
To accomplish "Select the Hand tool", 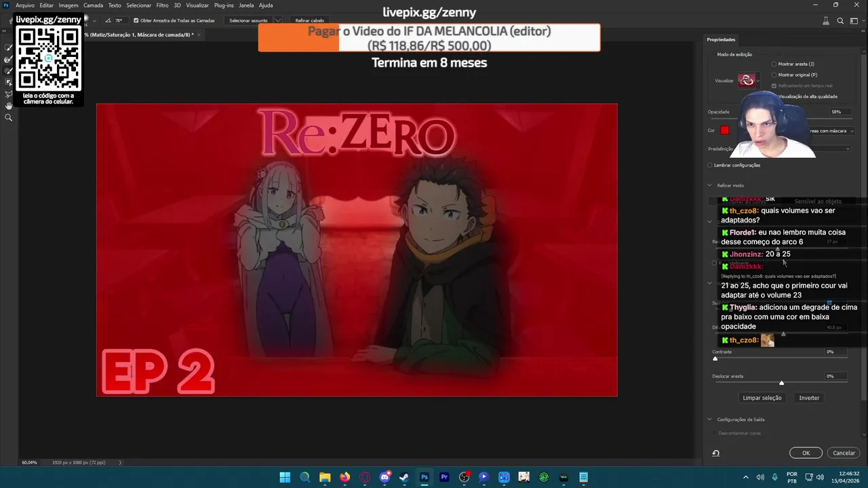I will [x=9, y=105].
